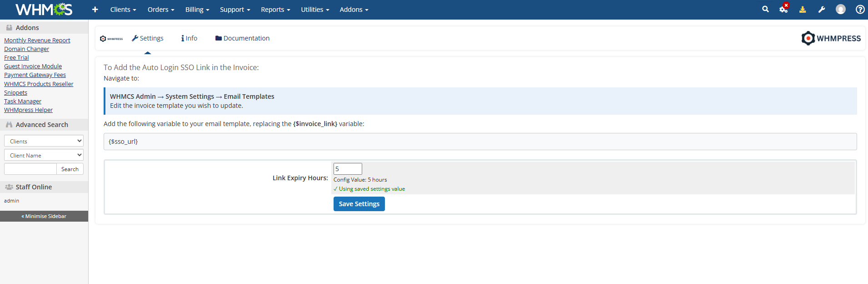
Task: Open the user account avatar icon
Action: tap(841, 10)
